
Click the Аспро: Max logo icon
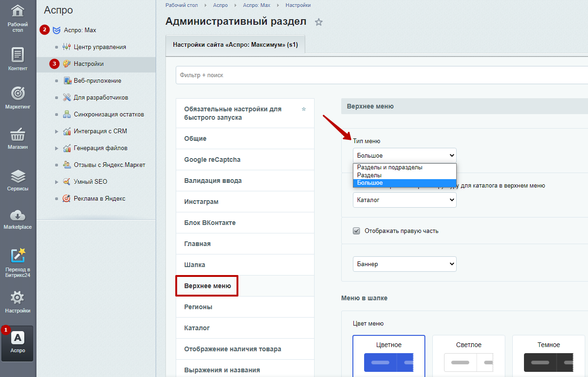click(x=57, y=30)
